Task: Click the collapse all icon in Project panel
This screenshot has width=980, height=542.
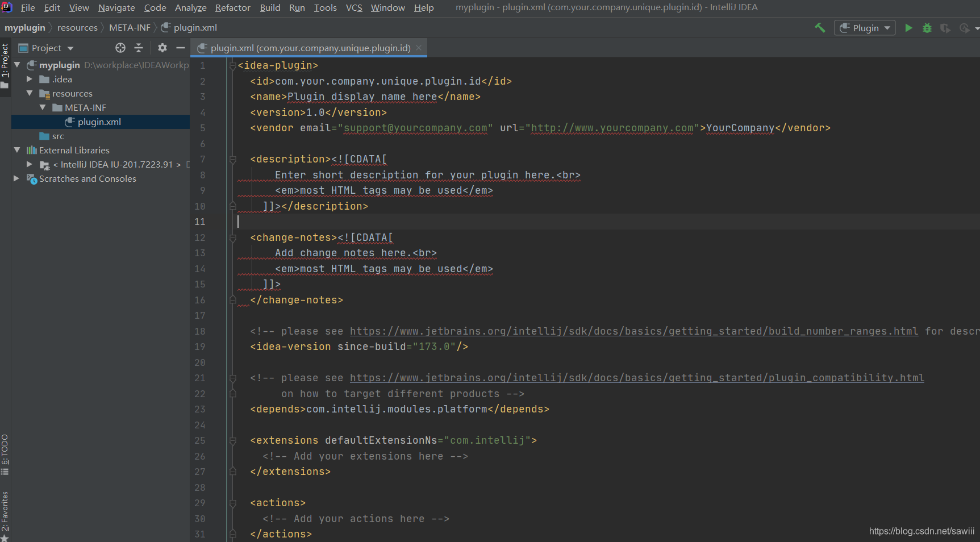Action: pos(139,48)
